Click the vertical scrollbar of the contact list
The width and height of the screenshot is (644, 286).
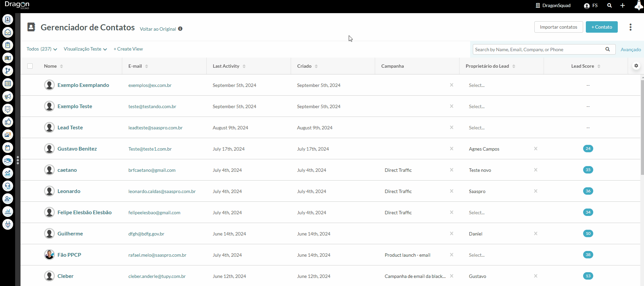coord(642,127)
